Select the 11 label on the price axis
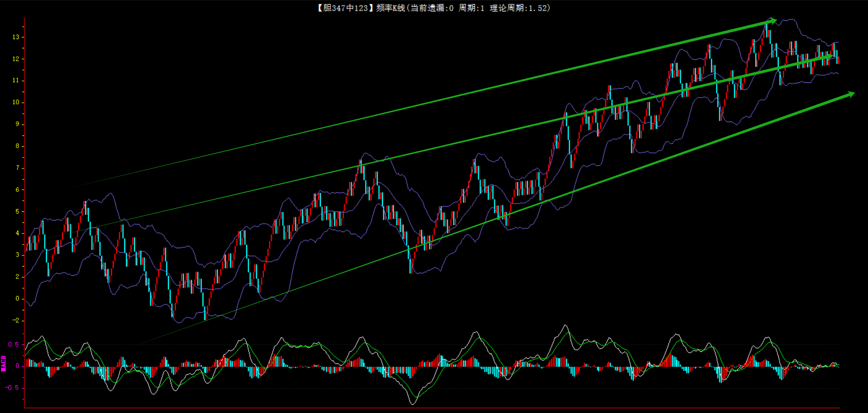The image size is (868, 413). (x=16, y=81)
